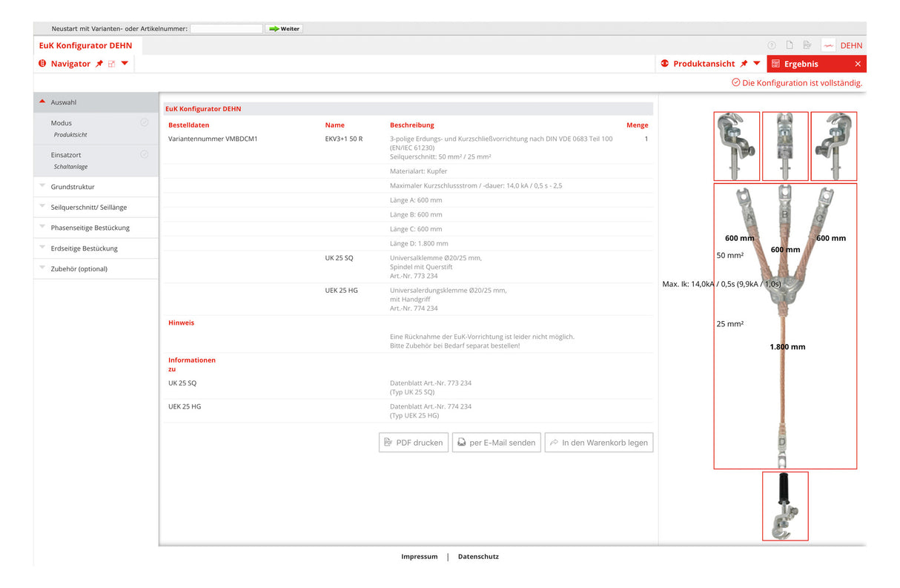Click the PDF drucken printer icon
Image resolution: width=900 pixels, height=588 pixels.
click(x=388, y=443)
